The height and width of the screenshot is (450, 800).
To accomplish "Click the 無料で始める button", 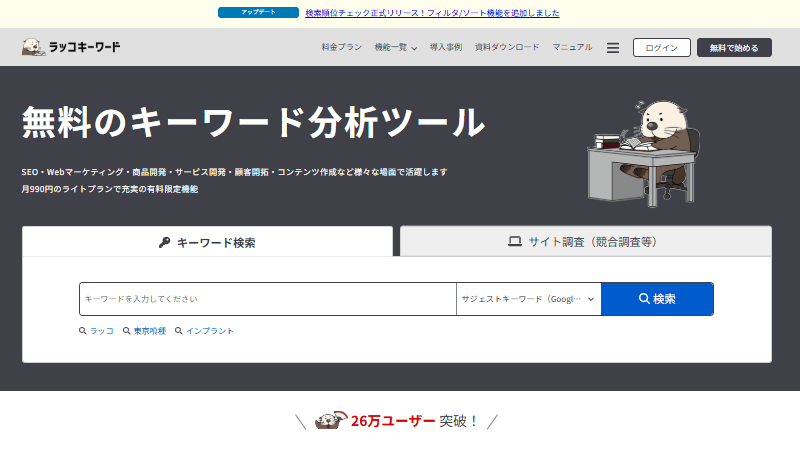I will [x=734, y=47].
